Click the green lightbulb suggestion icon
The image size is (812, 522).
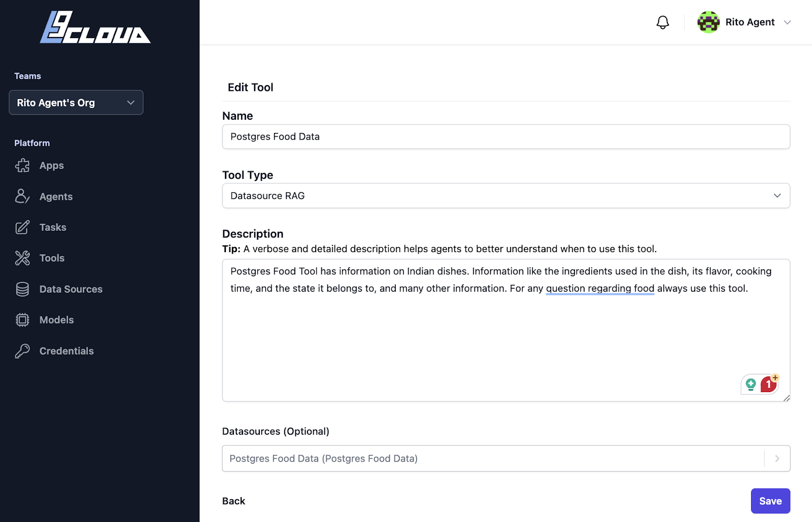coord(751,385)
